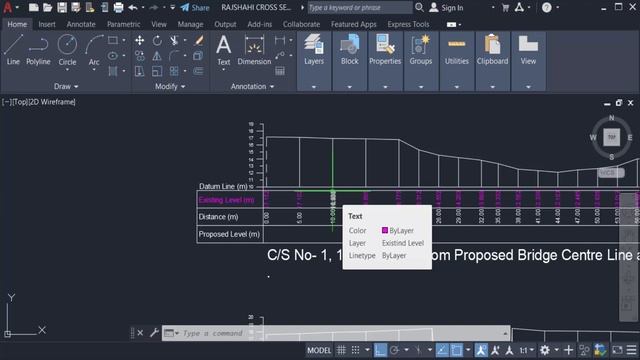
Task: Expand the Modify panel dropdown
Action: click(x=170, y=87)
